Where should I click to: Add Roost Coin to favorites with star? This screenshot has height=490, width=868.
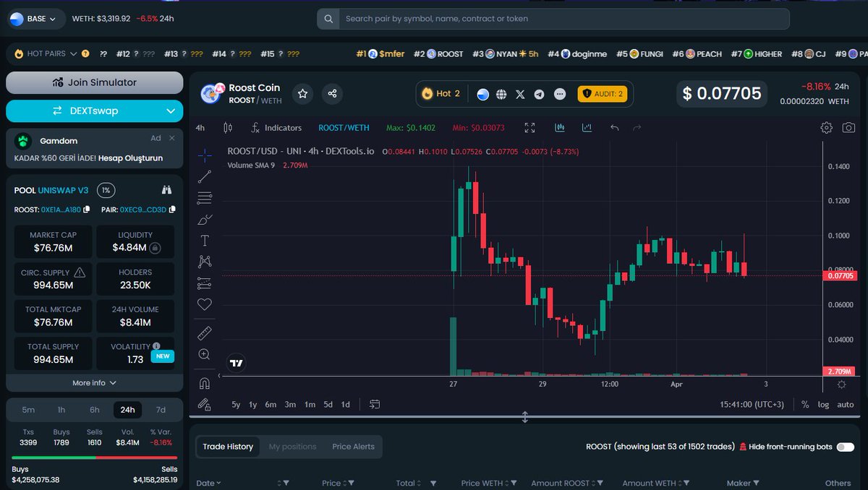point(303,93)
